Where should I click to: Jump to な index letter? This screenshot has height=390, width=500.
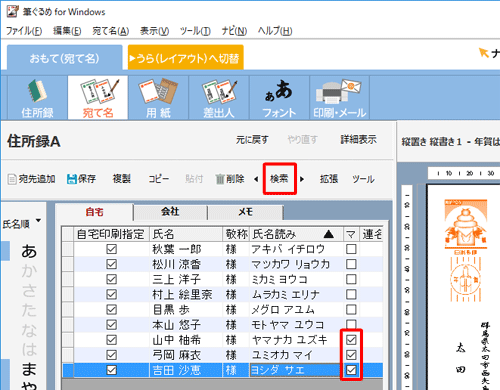point(29,330)
